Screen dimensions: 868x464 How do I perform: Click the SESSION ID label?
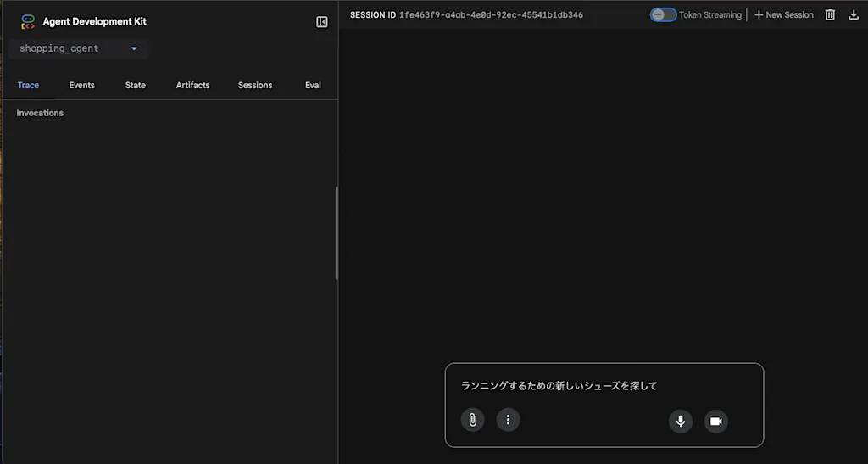(x=373, y=15)
